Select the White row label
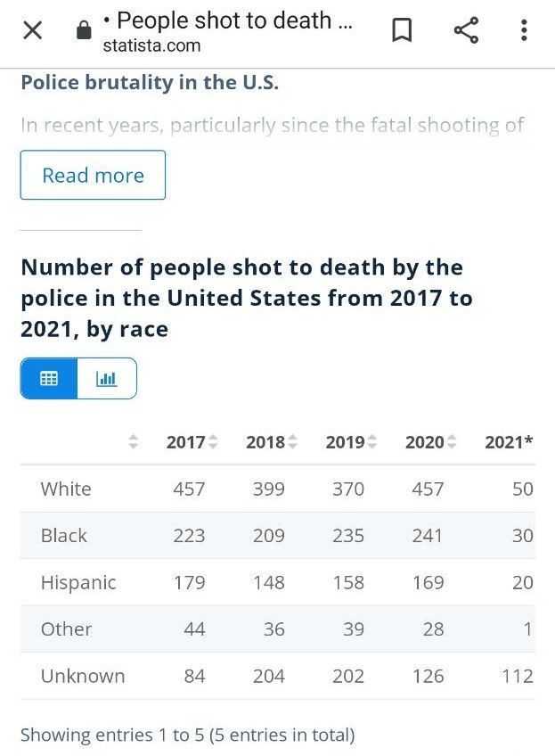 [66, 489]
